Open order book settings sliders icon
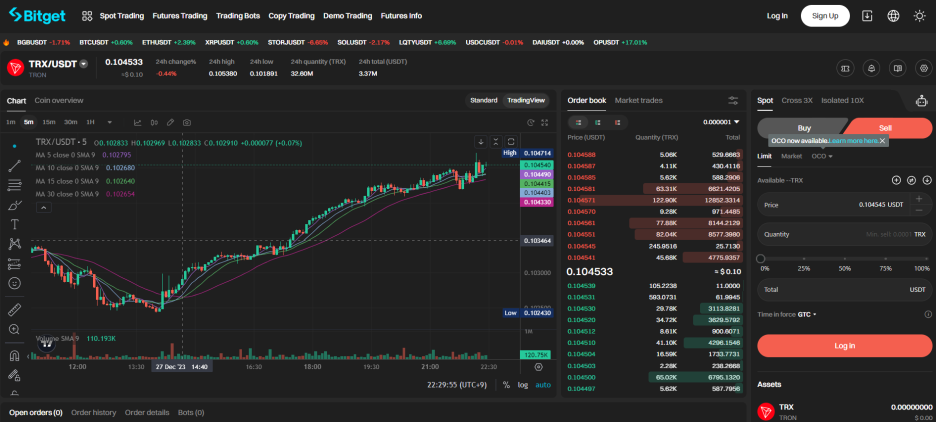Viewport: 936px width, 422px height. click(733, 100)
